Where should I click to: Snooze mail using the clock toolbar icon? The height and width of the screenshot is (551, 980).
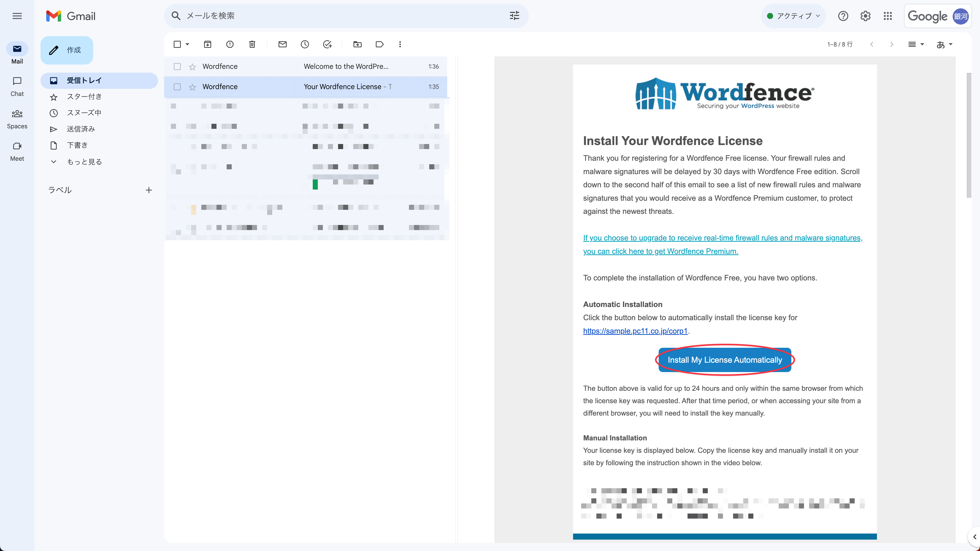[x=305, y=45]
